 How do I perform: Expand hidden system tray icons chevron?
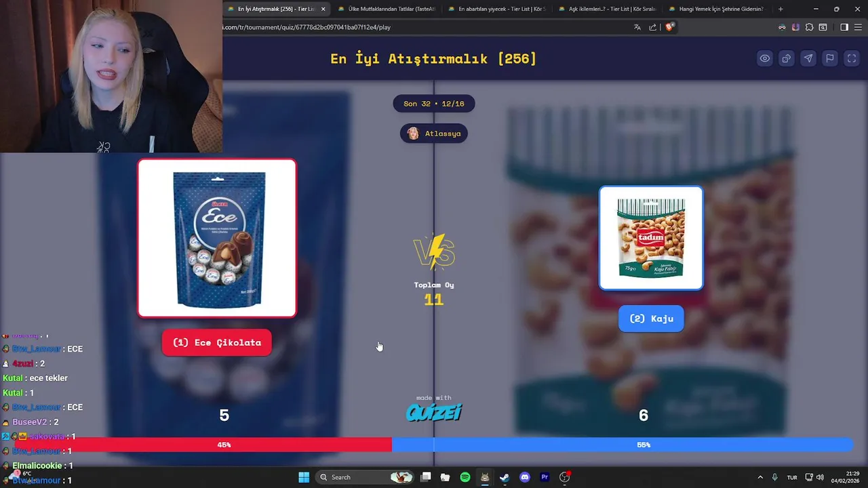[x=760, y=477]
